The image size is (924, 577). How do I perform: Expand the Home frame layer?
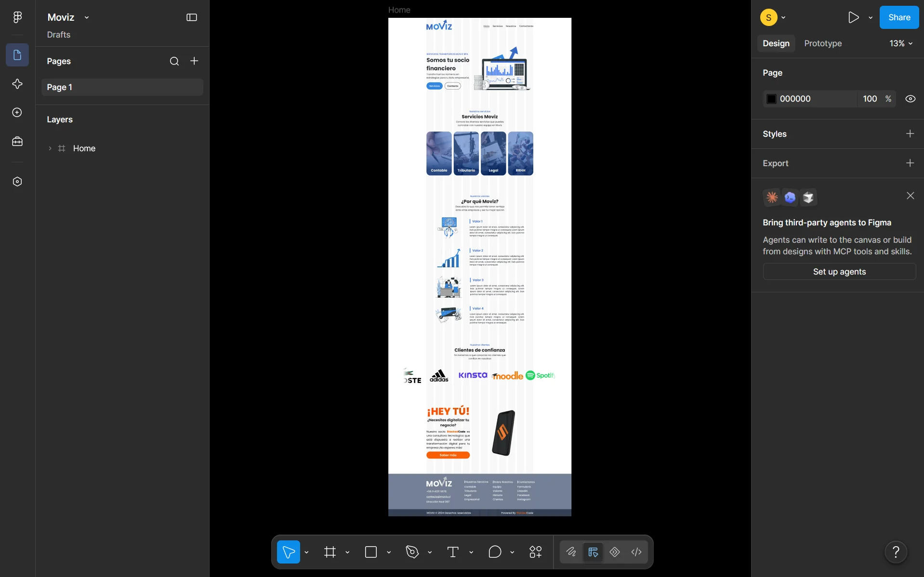pyautogui.click(x=50, y=148)
